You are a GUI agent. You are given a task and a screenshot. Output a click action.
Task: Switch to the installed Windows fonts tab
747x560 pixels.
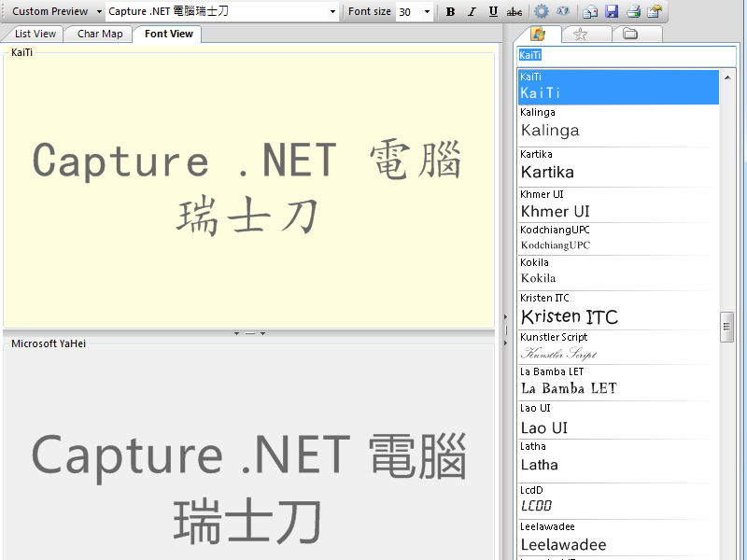click(538, 34)
